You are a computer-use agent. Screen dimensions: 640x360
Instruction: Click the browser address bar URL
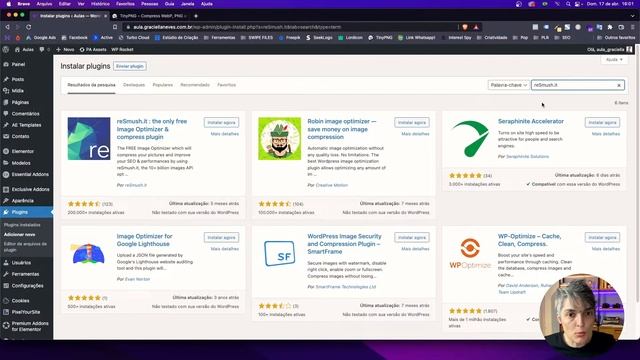click(x=237, y=27)
